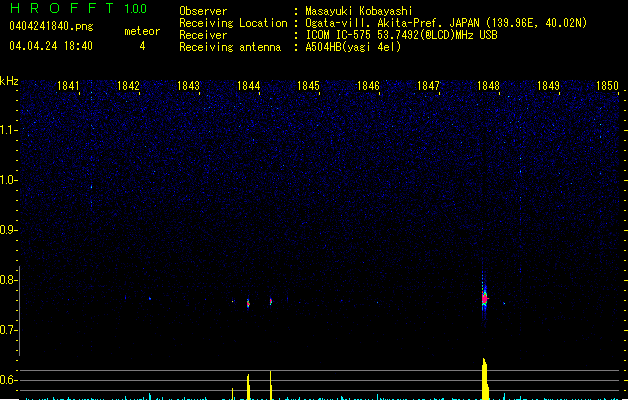Click the 0.6 frequency axis label

click(9, 380)
